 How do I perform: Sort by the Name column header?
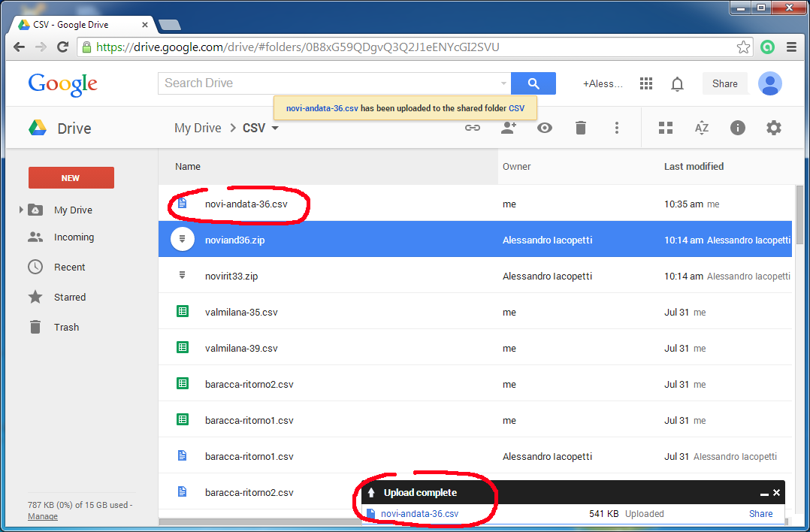point(188,166)
